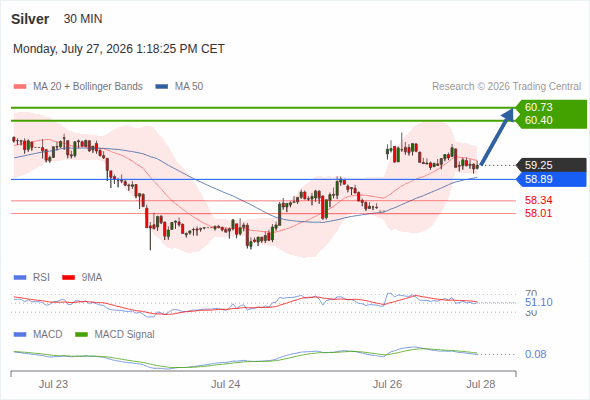590x400 pixels.
Task: Click the Jul 26 date axis marker
Action: pos(387,384)
